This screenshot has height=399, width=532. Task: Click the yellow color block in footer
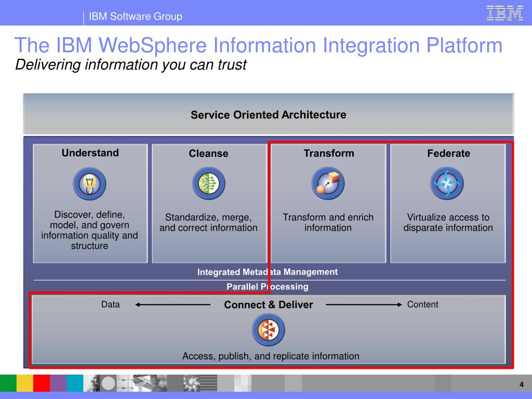25,383
